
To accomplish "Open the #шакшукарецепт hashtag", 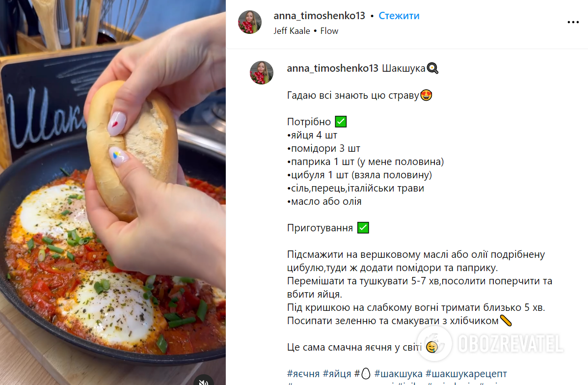I will [466, 374].
